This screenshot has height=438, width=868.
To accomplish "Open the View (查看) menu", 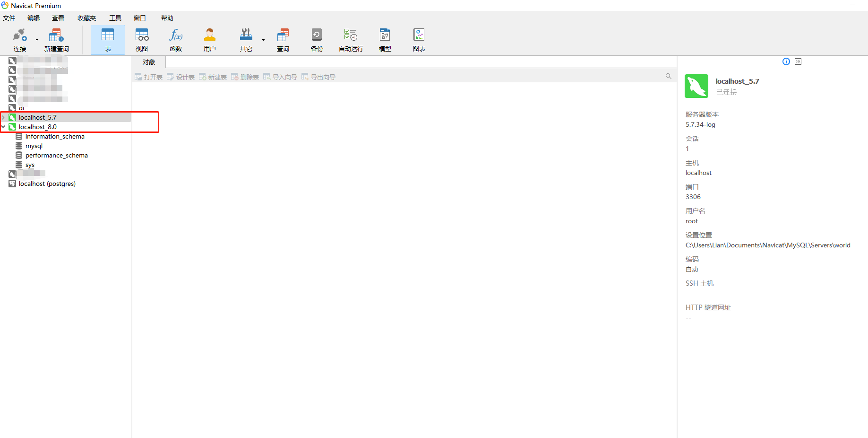I will pyautogui.click(x=58, y=18).
